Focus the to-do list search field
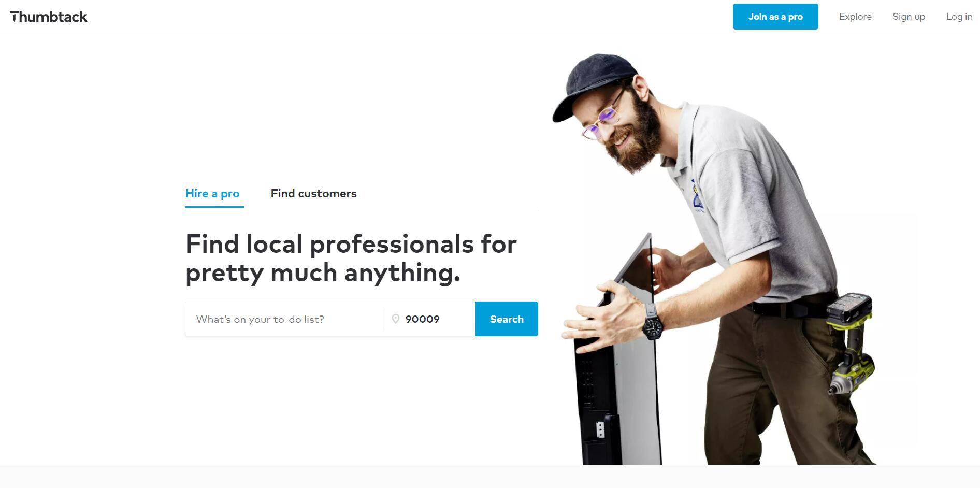980x488 pixels. coord(285,319)
